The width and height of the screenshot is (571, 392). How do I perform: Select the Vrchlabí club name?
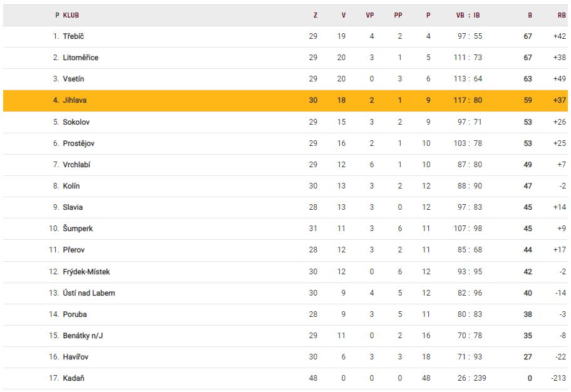[78, 165]
